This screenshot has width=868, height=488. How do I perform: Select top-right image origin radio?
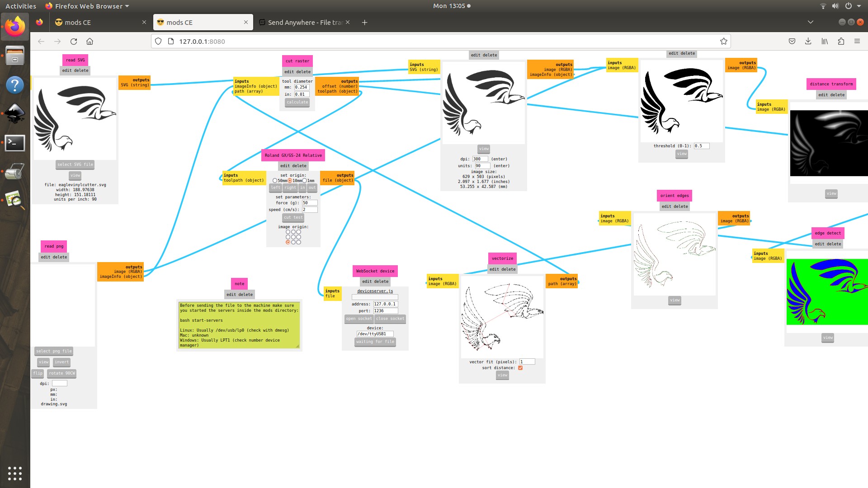click(x=298, y=232)
